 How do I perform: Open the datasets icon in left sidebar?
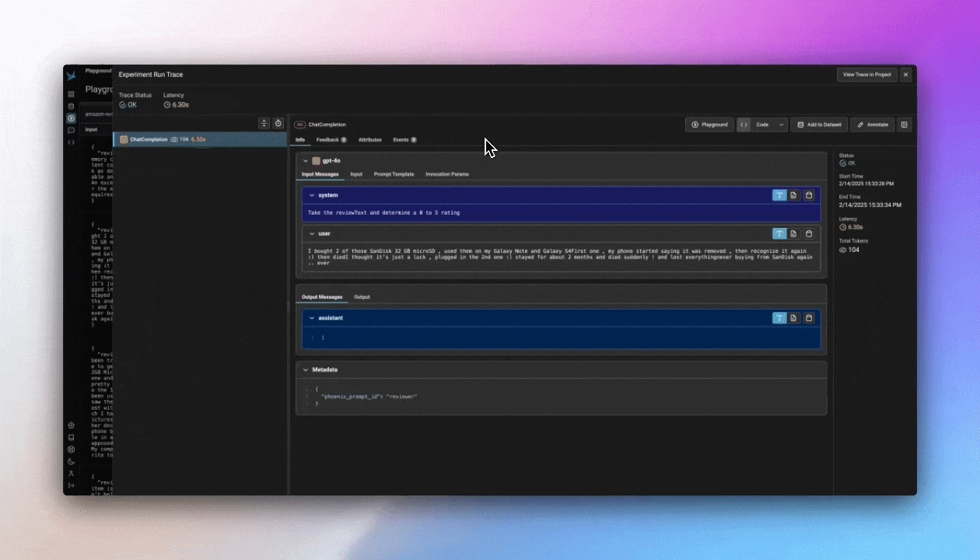(x=71, y=107)
